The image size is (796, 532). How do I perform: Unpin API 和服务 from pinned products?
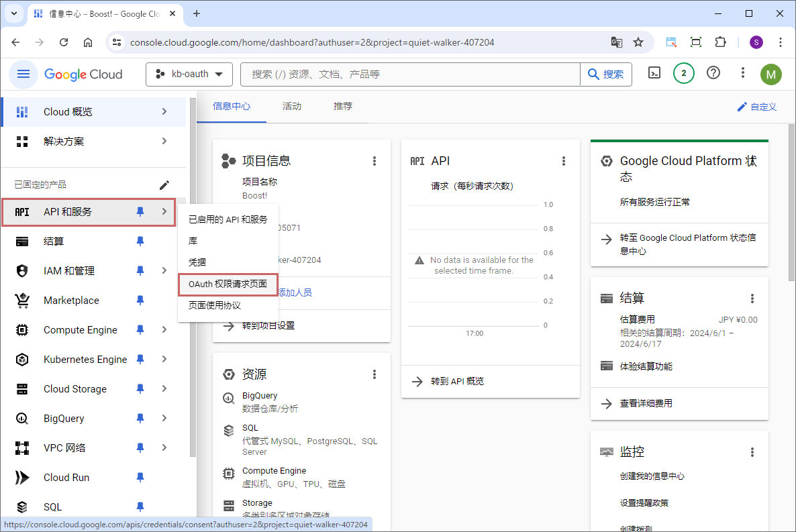[140, 212]
